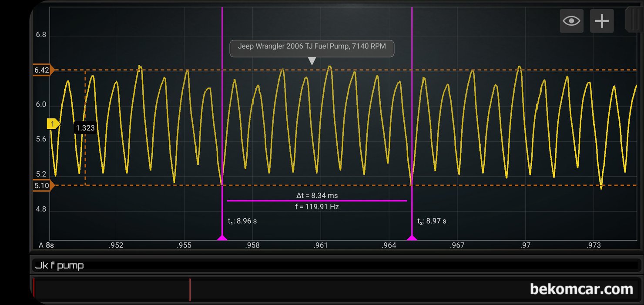Image resolution: width=644 pixels, height=305 pixels.
Task: Click the t2 magenta cursor handle triangle
Action: [x=412, y=238]
